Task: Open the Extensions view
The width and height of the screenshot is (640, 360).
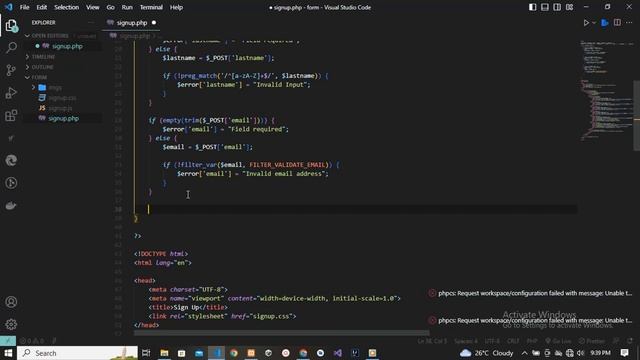Action: pyautogui.click(x=11, y=116)
